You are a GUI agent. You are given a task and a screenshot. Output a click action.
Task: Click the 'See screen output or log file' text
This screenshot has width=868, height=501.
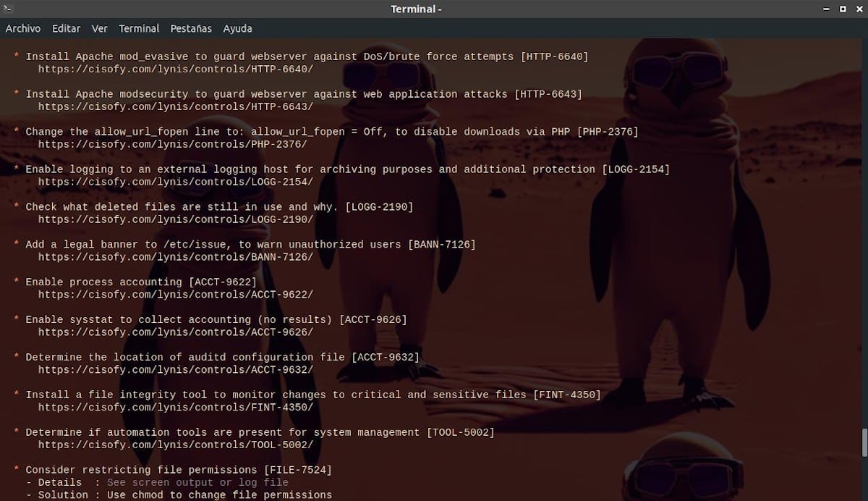pyautogui.click(x=197, y=483)
